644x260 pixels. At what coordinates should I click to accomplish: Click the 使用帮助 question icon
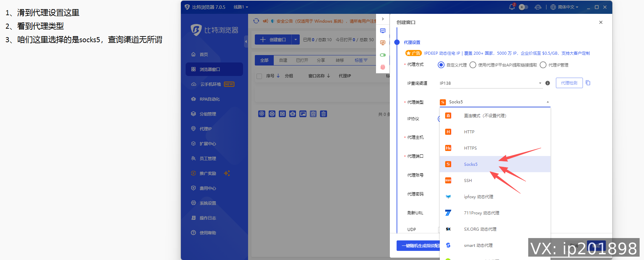point(193,233)
